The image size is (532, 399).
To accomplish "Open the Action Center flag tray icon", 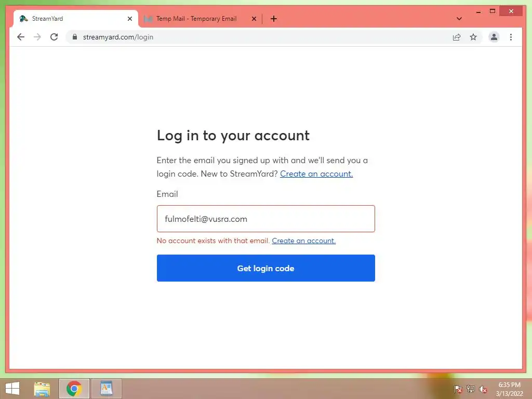I will click(458, 389).
